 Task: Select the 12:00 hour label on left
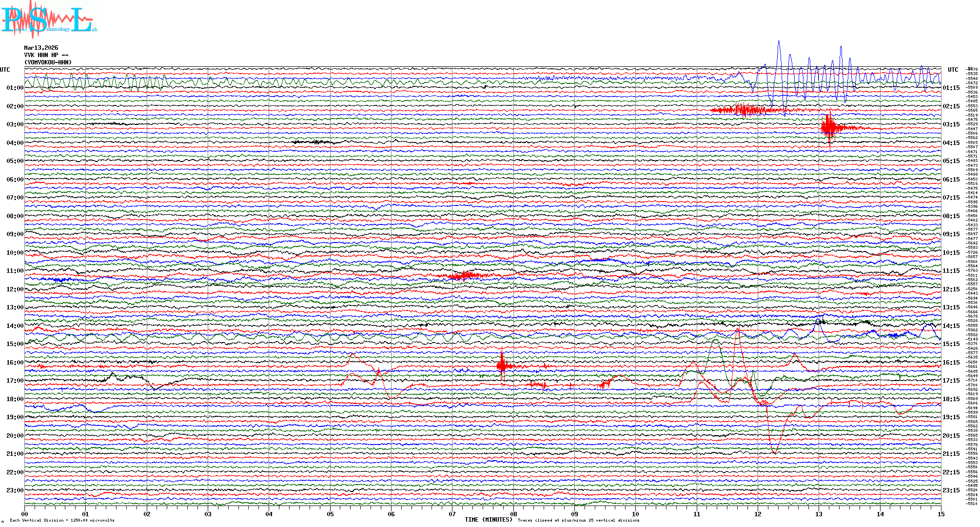click(15, 289)
